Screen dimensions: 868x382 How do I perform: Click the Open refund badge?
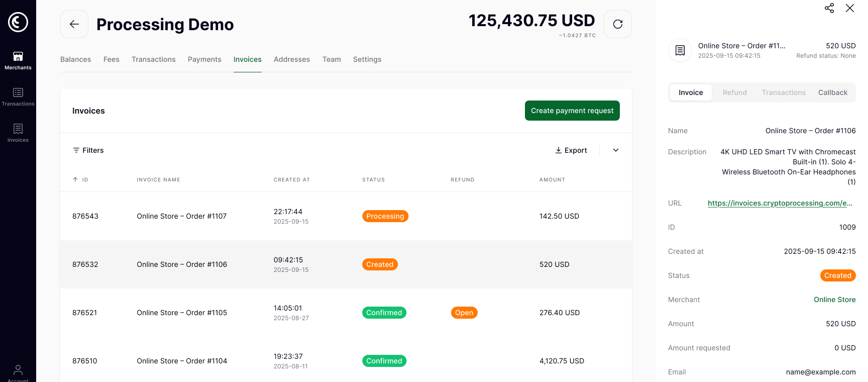(464, 313)
